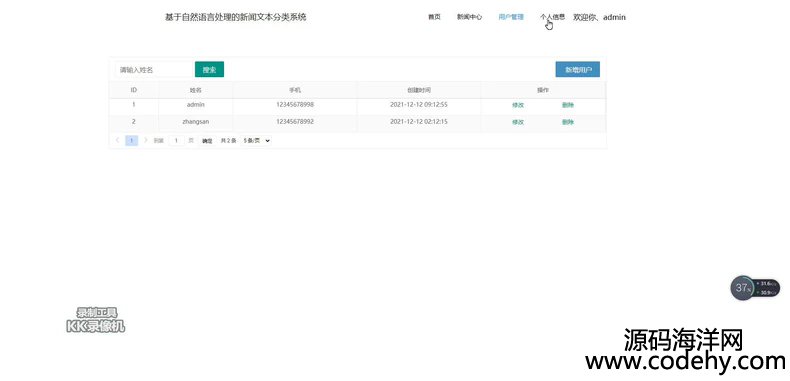Open the 5条/页 page size dropdown
The width and height of the screenshot is (790, 381).
point(257,141)
